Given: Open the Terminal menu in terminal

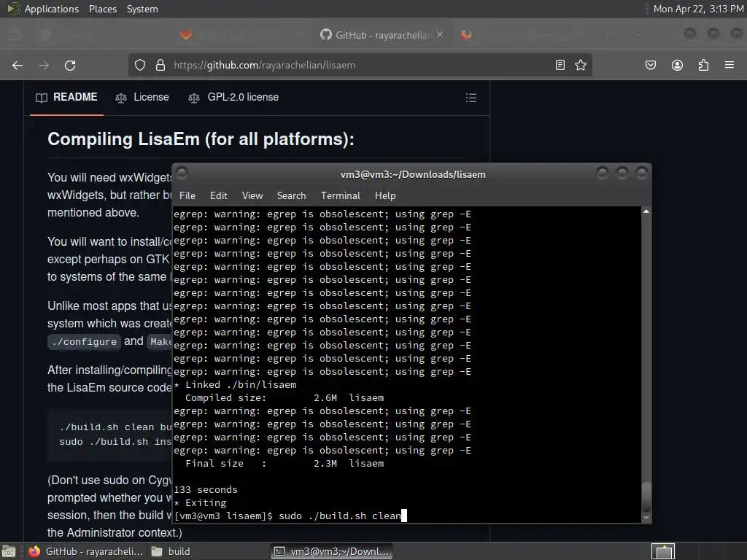Looking at the screenshot, I should 340,195.
